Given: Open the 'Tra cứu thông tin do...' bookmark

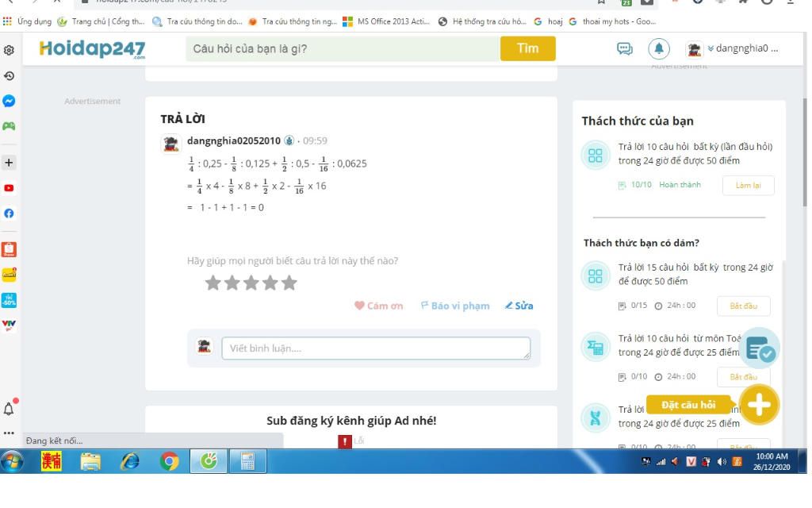Looking at the screenshot, I should pyautogui.click(x=197, y=21).
